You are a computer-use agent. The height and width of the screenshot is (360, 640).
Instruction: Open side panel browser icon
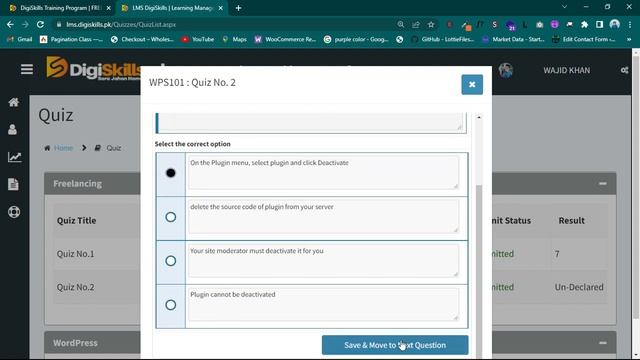point(599,24)
